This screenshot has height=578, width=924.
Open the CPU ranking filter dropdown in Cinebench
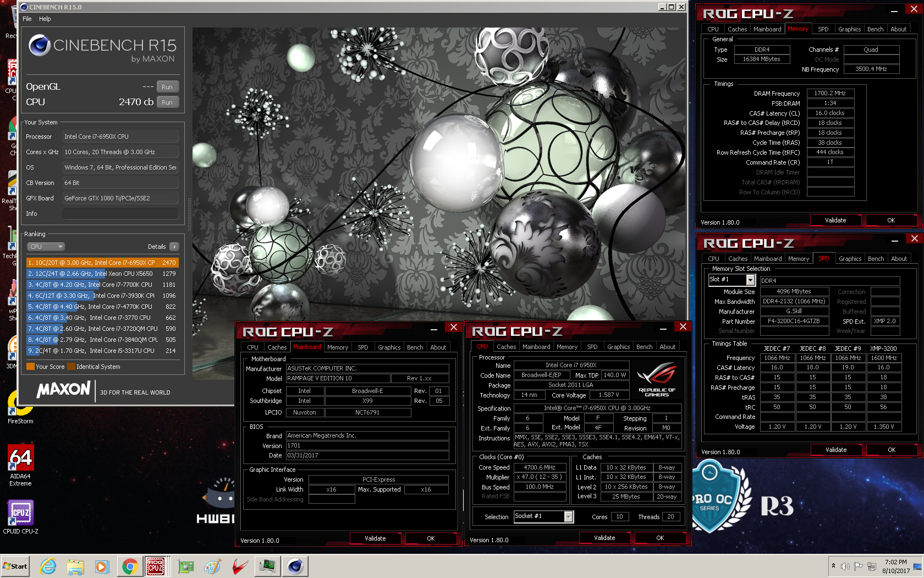tap(46, 247)
